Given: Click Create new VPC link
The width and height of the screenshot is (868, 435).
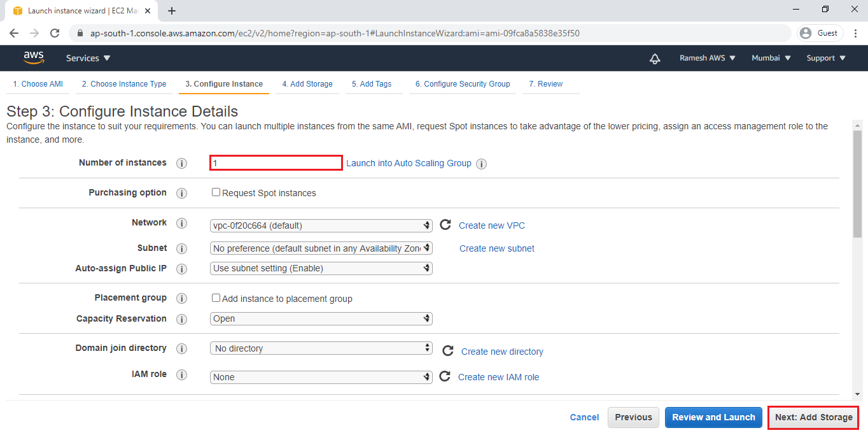Looking at the screenshot, I should click(x=492, y=225).
